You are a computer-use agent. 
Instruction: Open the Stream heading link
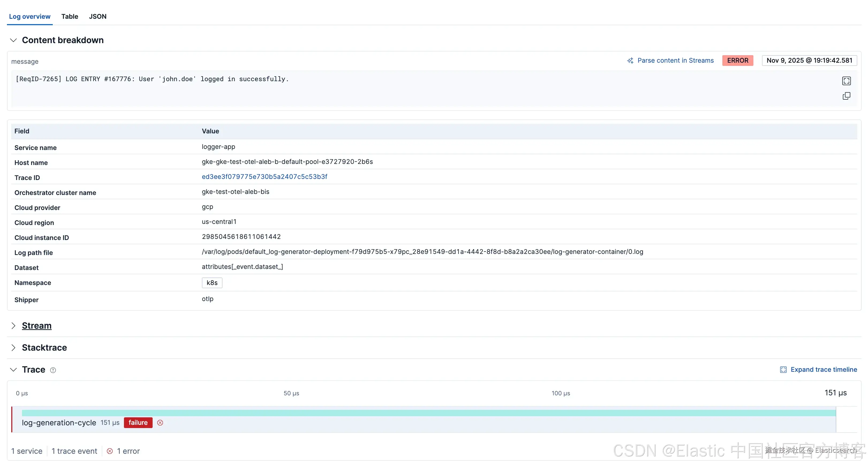[x=37, y=325]
